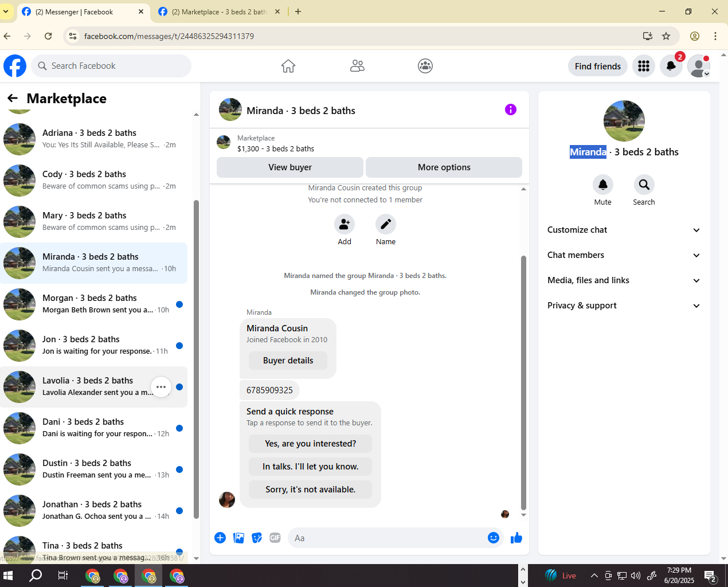Bookmark page with star icon

666,36
